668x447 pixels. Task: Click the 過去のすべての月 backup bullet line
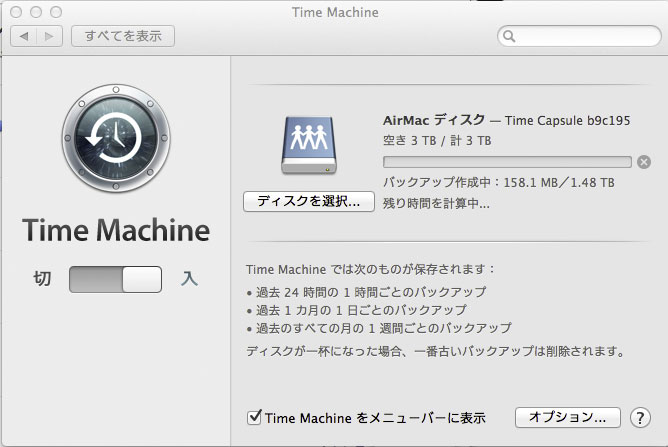tap(379, 328)
